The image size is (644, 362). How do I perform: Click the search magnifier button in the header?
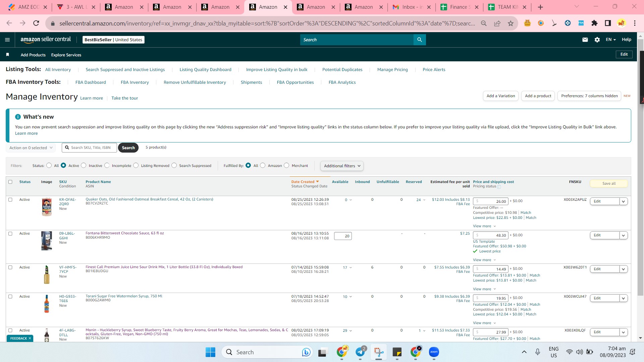click(x=420, y=40)
